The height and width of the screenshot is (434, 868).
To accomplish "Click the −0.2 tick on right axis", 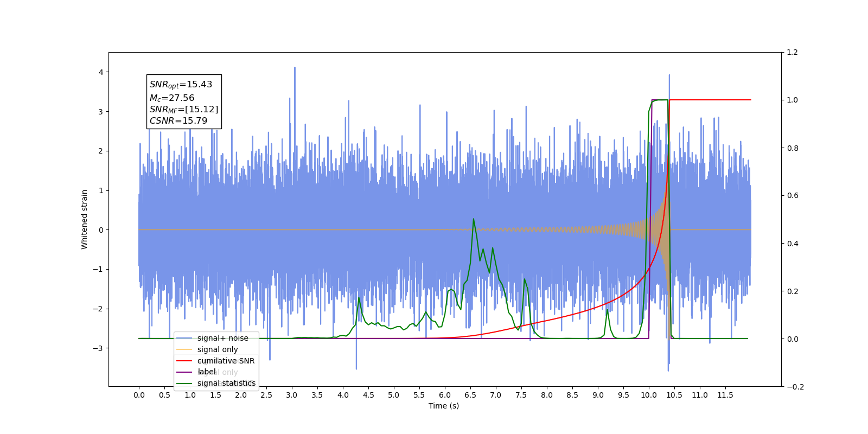I will click(x=794, y=387).
